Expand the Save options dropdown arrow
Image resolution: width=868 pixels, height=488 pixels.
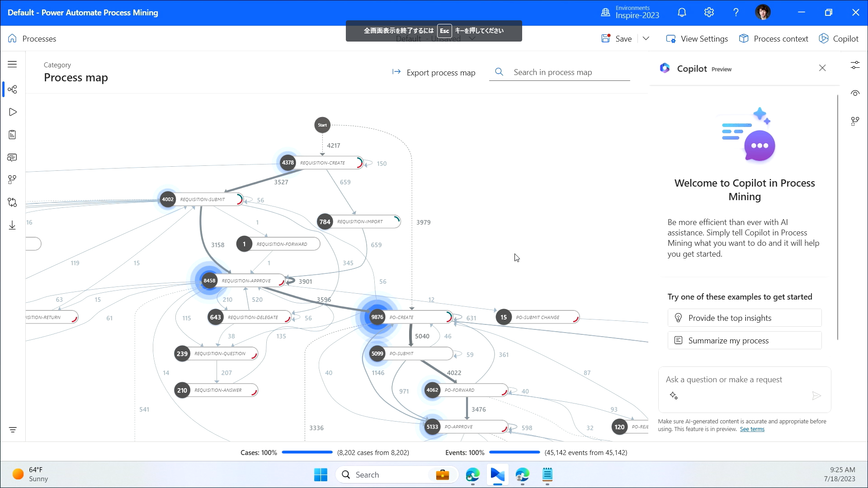tap(646, 39)
